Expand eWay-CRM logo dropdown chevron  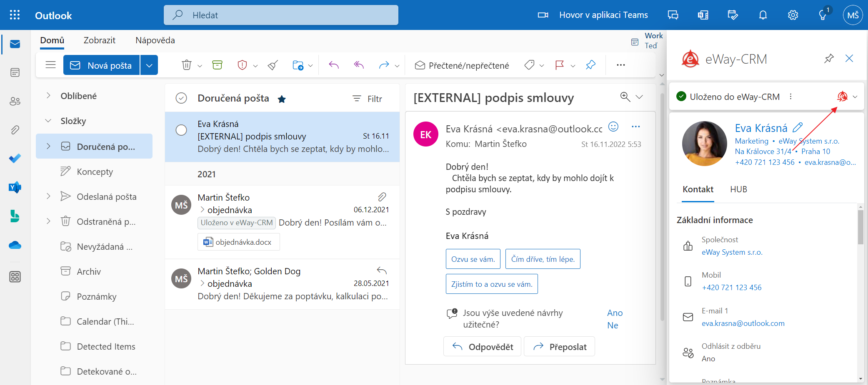point(855,97)
